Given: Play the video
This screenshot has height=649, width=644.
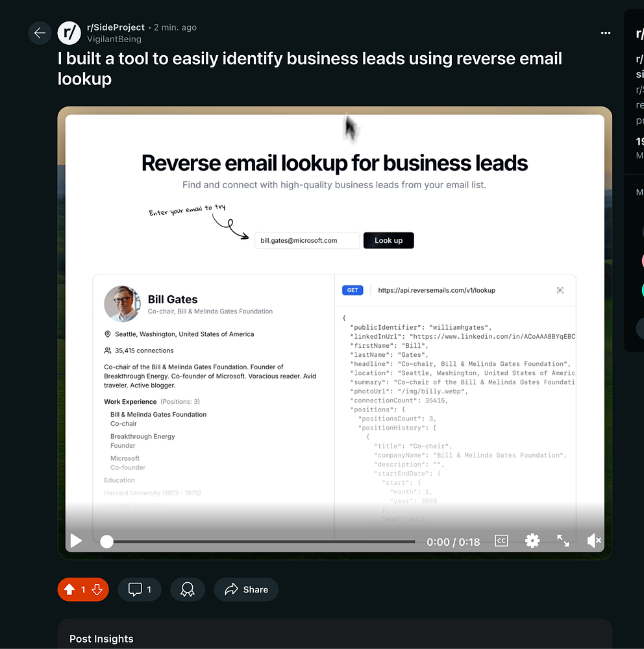Looking at the screenshot, I should [x=76, y=541].
